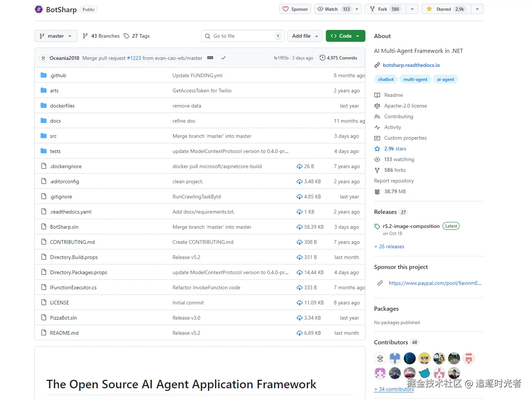Open the green Code dropdown

point(345,36)
